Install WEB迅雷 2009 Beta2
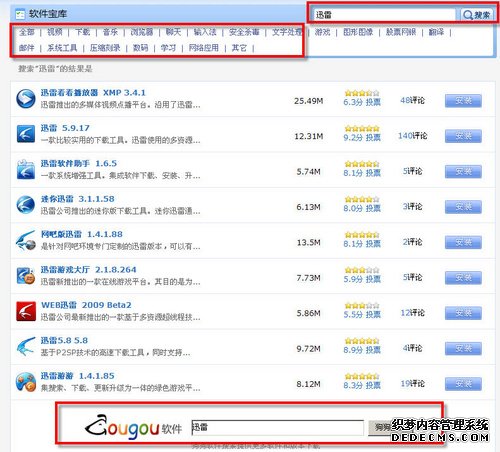The width and height of the screenshot is (500, 452). coord(463,313)
